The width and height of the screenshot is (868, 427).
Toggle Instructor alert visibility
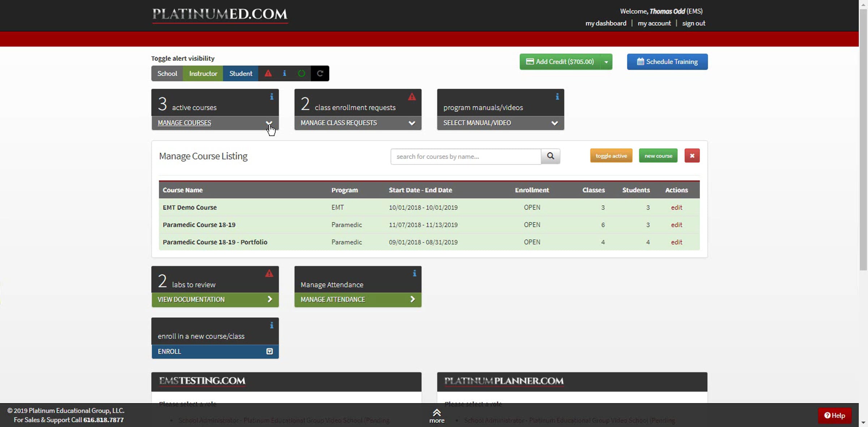point(203,73)
